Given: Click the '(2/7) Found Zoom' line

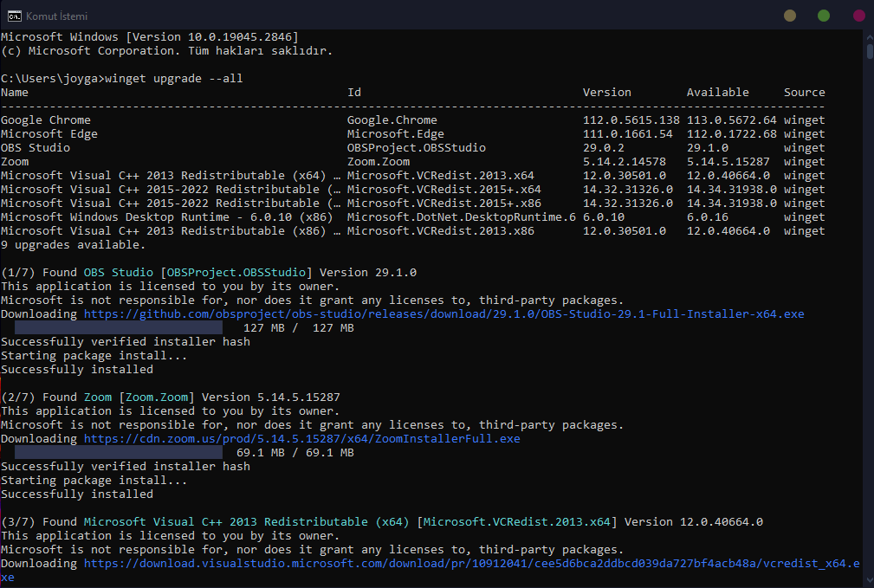Looking at the screenshot, I should click(170, 397).
